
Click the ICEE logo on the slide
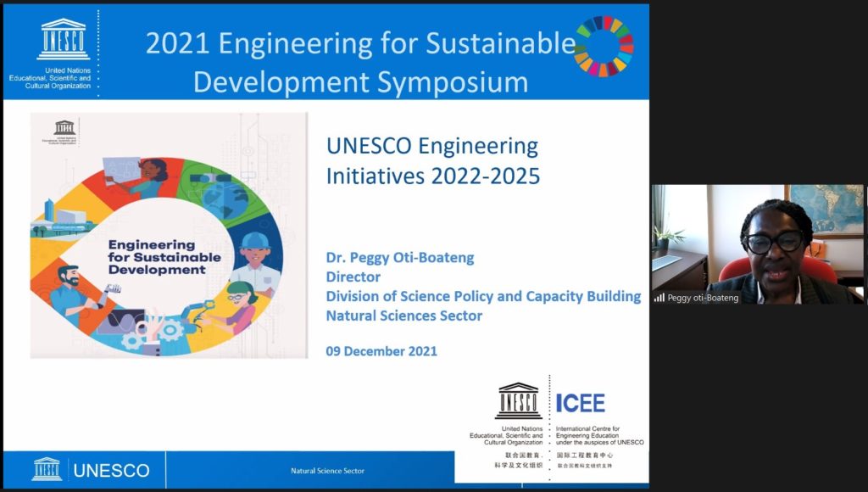pos(581,403)
